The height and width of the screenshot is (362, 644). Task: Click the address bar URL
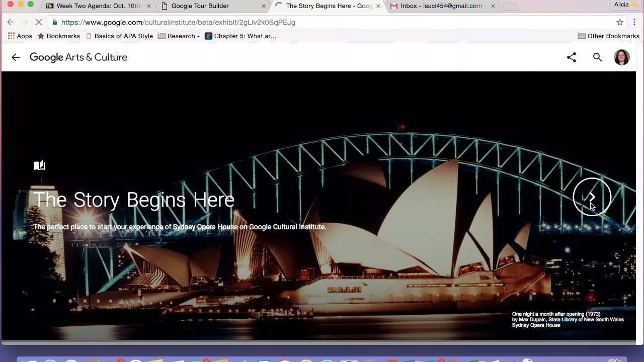pos(178,22)
